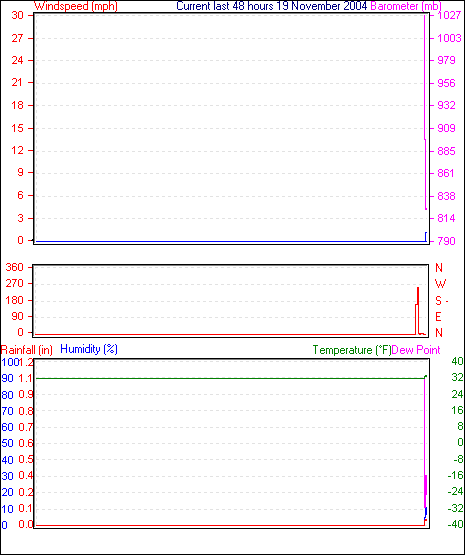The width and height of the screenshot is (467, 558).
Task: Click the 30 mph windspeed tick label
Action: (17, 15)
